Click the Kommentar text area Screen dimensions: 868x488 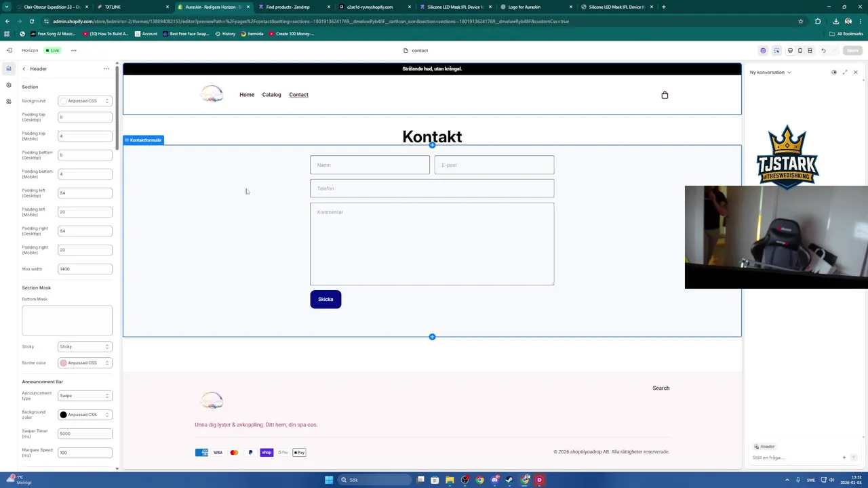[x=432, y=244]
